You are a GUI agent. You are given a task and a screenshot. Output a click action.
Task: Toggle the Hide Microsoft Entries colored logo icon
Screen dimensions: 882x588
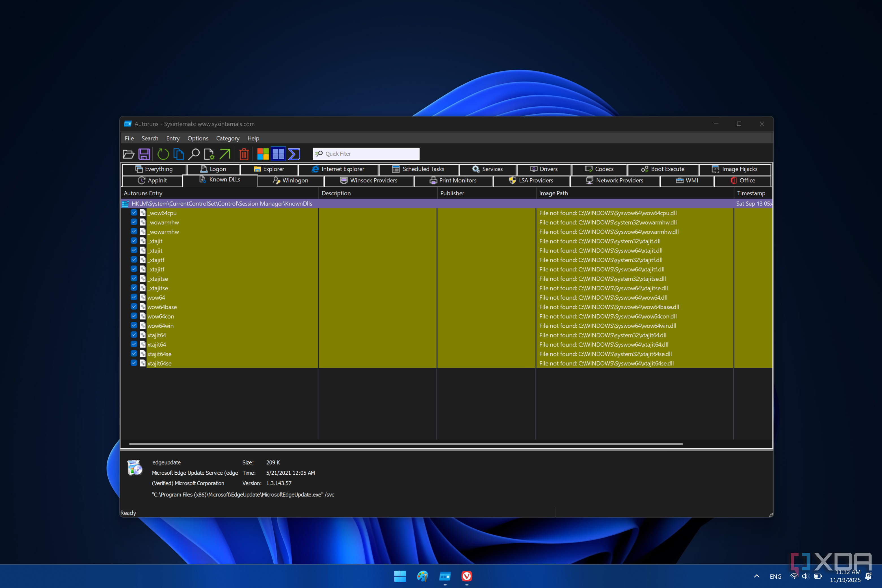tap(263, 154)
